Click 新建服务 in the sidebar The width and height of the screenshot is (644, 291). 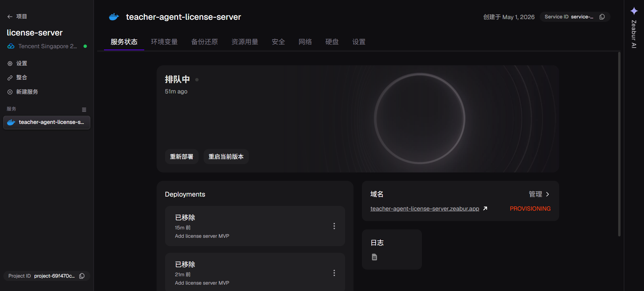tap(27, 92)
